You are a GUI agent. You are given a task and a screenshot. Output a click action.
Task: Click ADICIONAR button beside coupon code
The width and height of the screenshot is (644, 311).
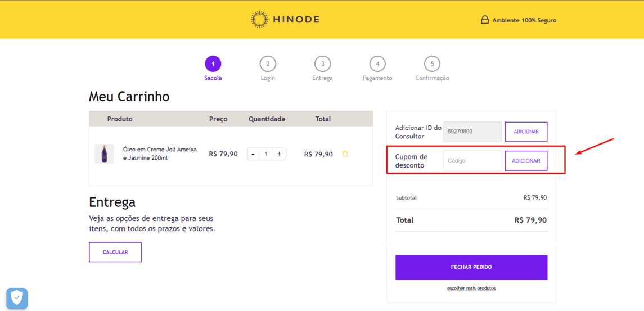[x=526, y=161]
